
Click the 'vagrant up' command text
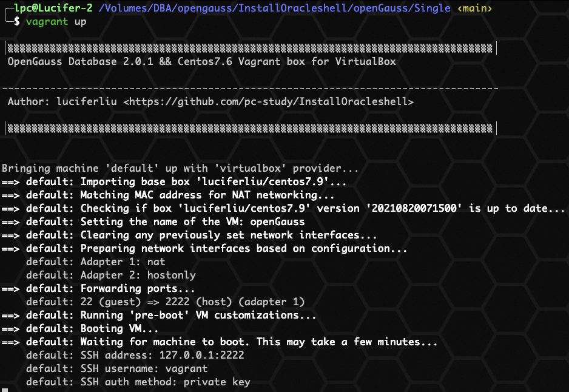[56, 22]
